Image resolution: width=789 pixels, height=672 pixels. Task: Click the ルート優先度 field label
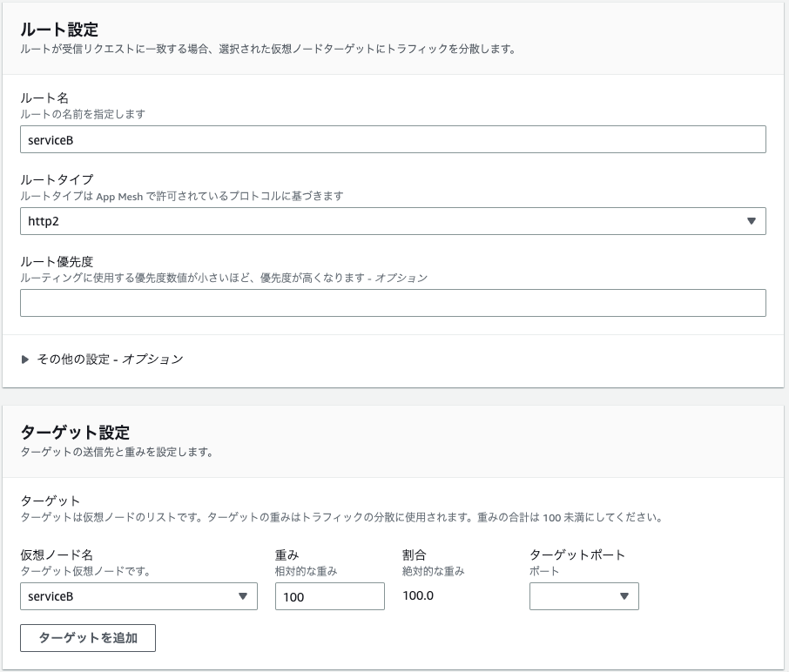[x=57, y=261]
